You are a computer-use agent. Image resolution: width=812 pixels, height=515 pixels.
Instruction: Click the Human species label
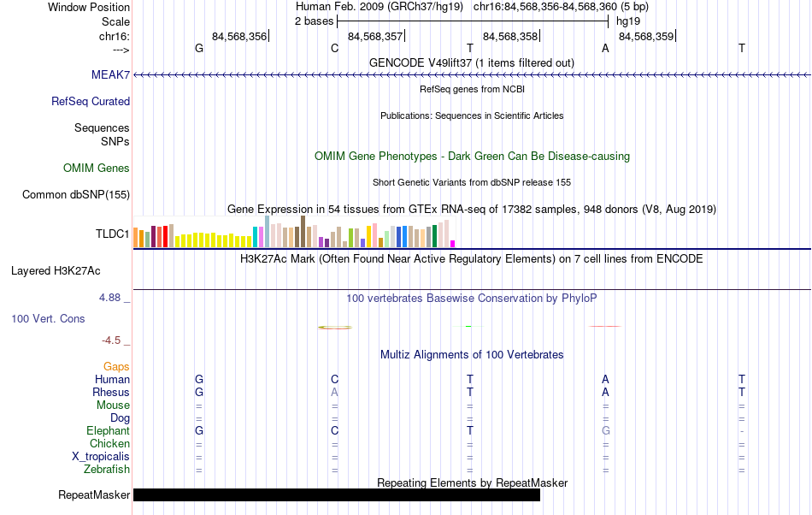[x=112, y=379]
